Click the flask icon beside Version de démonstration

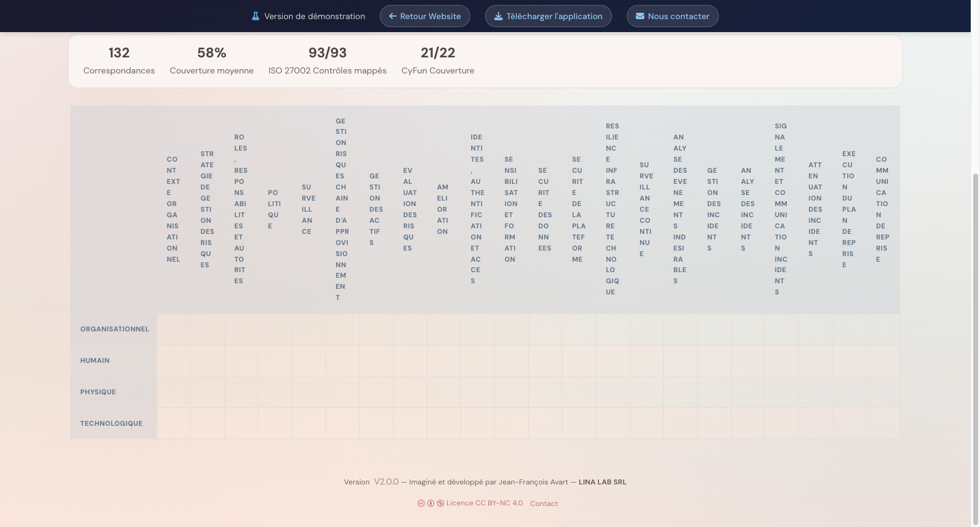(x=255, y=16)
